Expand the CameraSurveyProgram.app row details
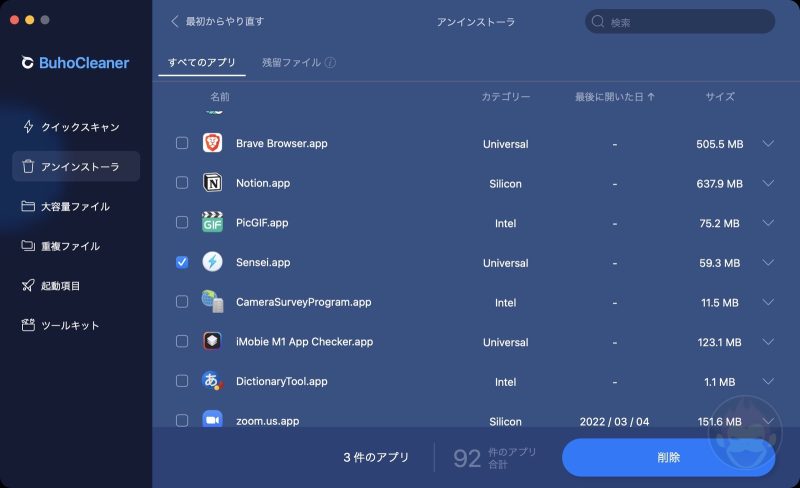Image resolution: width=800 pixels, height=488 pixels. click(768, 302)
